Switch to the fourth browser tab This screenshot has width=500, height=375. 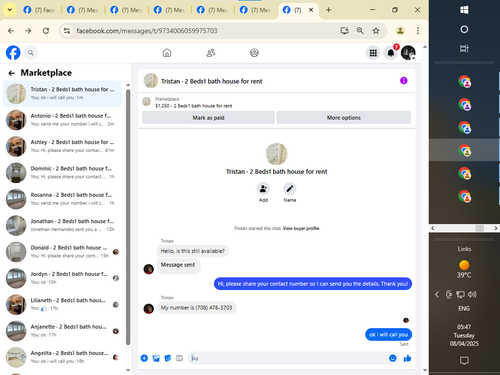tap(169, 10)
